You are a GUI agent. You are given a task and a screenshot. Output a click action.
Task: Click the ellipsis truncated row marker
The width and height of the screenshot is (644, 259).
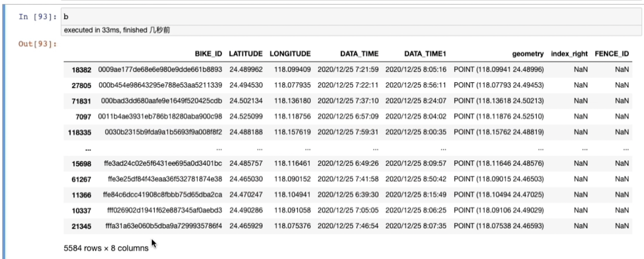pos(88,149)
